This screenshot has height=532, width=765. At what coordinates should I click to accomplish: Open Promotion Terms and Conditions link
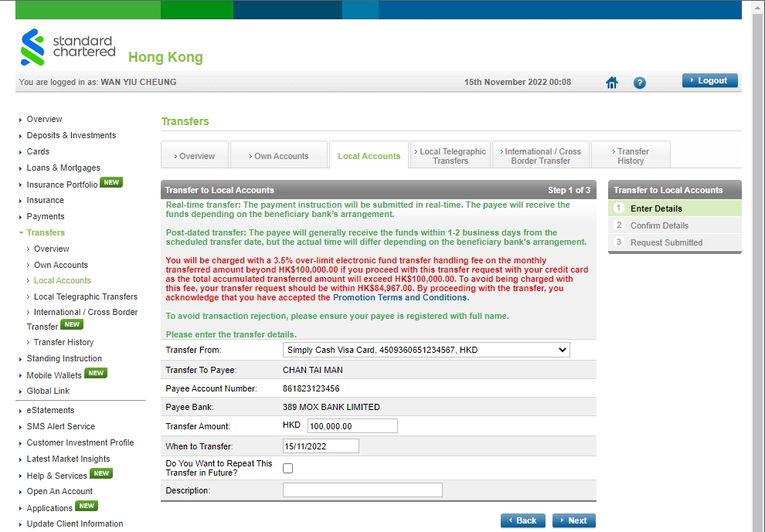399,297
